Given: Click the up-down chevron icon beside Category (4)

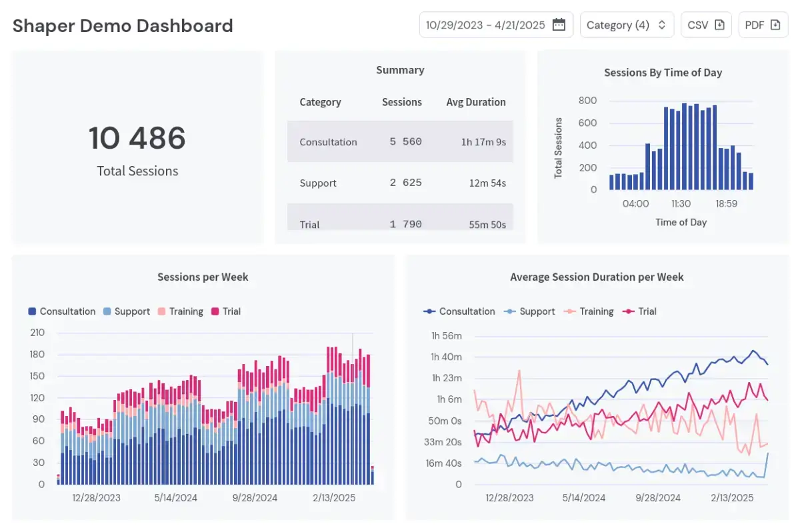Looking at the screenshot, I should (661, 25).
